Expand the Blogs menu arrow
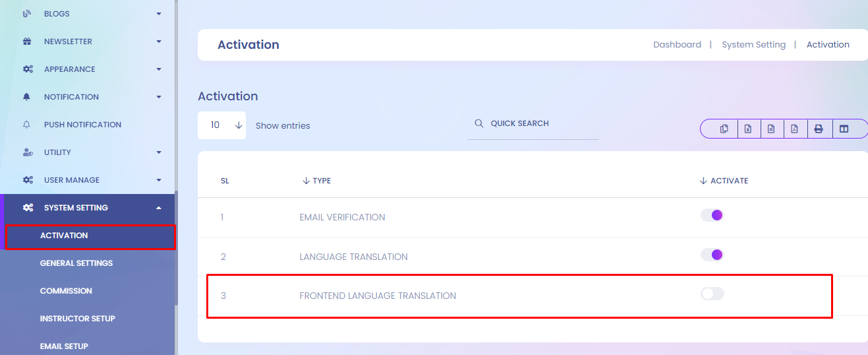 tap(159, 13)
